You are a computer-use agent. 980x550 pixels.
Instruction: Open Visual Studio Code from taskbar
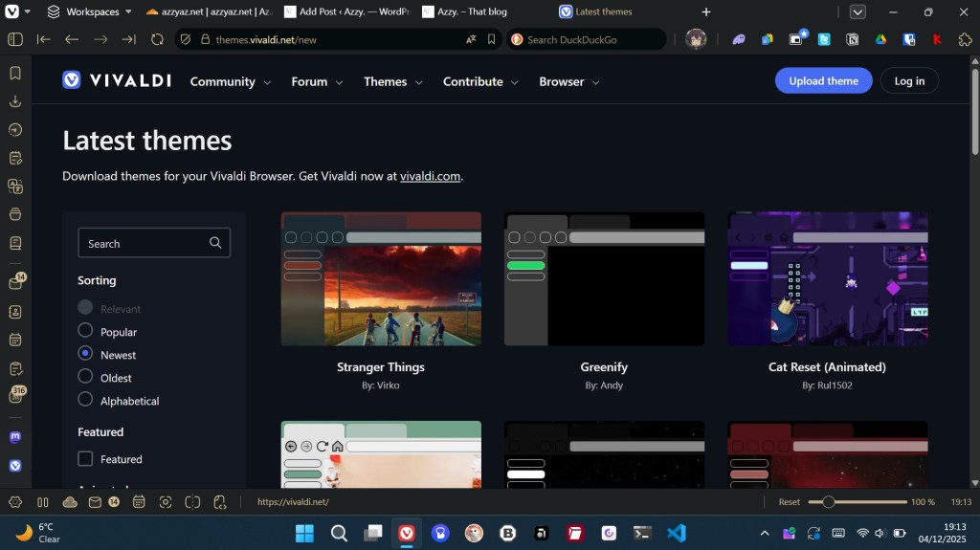pyautogui.click(x=677, y=533)
